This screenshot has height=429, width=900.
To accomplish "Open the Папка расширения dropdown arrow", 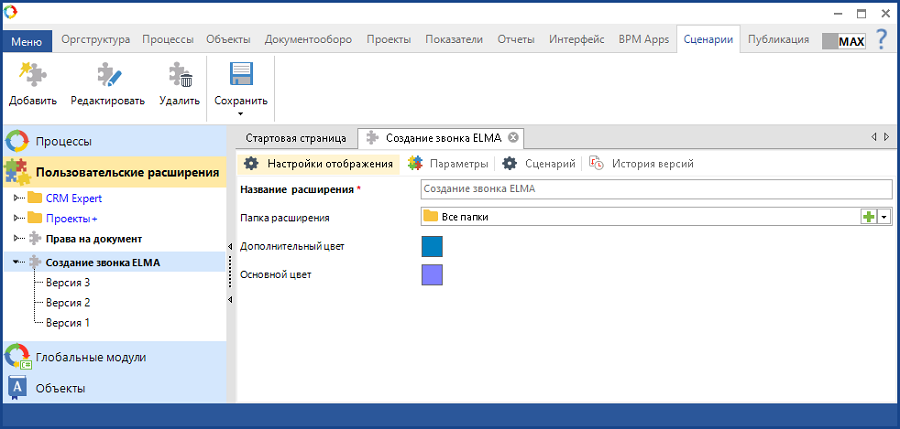I will click(x=884, y=217).
